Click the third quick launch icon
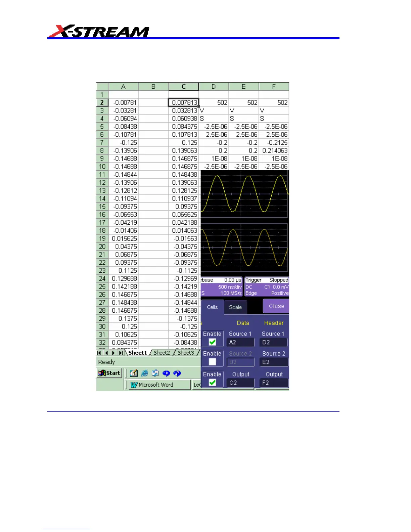This screenshot has width=411, height=532. (155, 373)
